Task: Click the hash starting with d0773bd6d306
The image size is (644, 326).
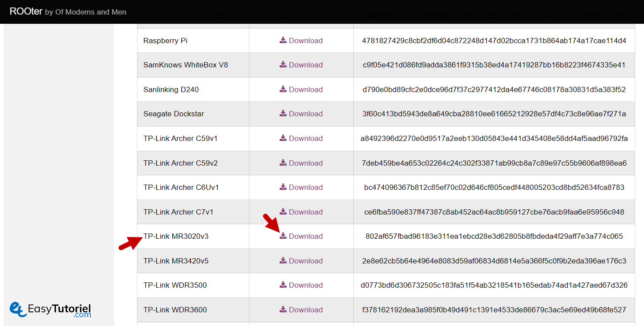Action: [494, 285]
